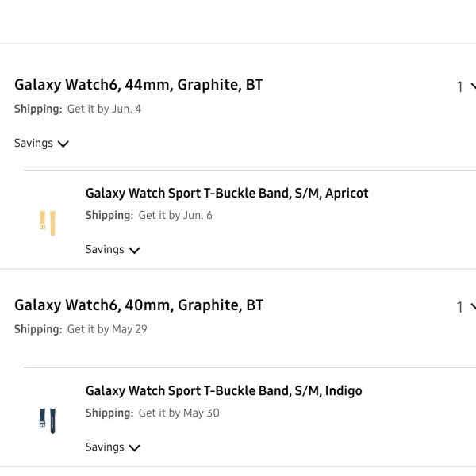
Task: Select the Sport T-Buckle Band Apricot title
Action: (227, 193)
